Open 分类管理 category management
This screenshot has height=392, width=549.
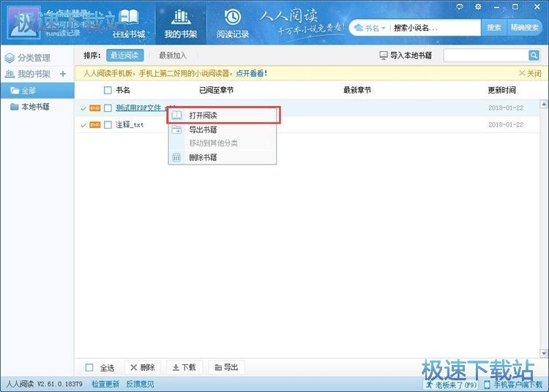click(28, 58)
